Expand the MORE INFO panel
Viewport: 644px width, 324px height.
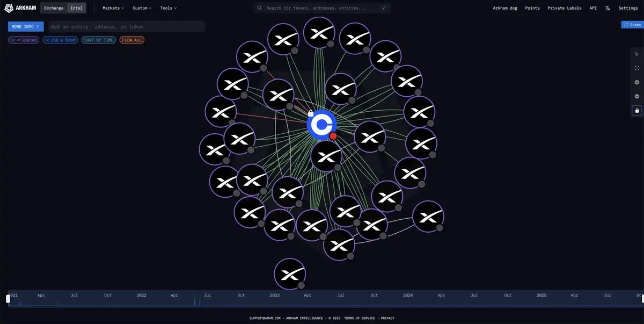tap(26, 26)
